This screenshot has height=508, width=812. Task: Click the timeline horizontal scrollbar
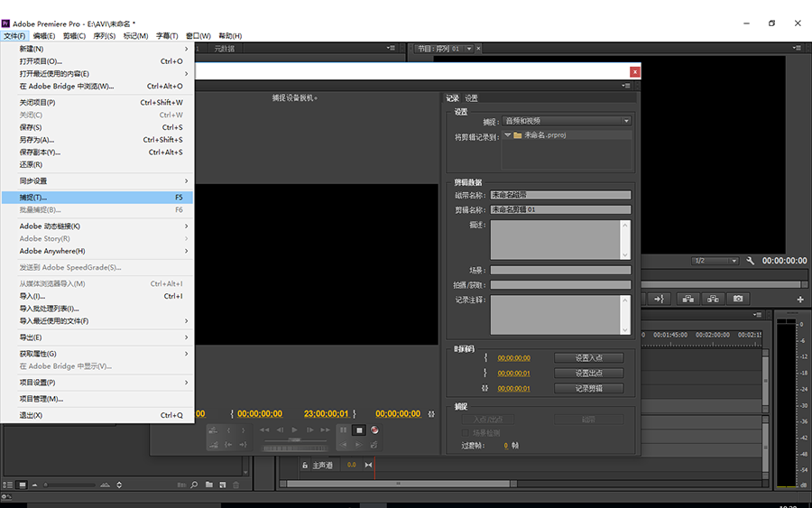pos(398,484)
